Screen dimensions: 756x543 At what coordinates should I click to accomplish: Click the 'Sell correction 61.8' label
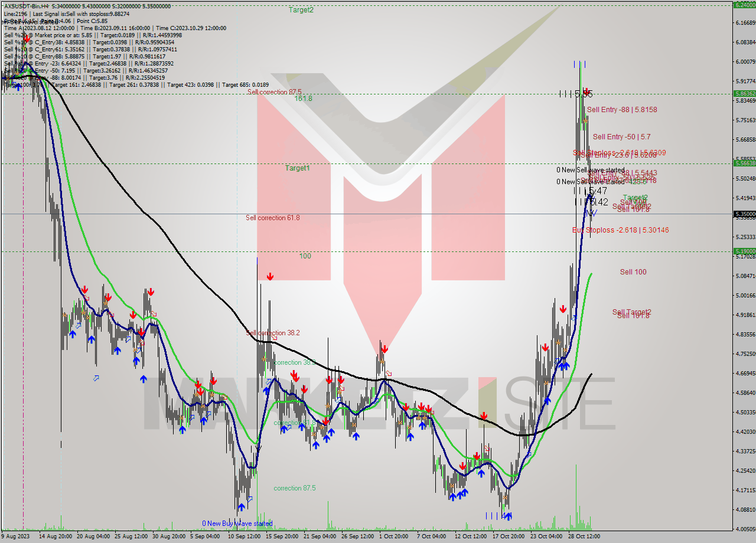pyautogui.click(x=272, y=218)
